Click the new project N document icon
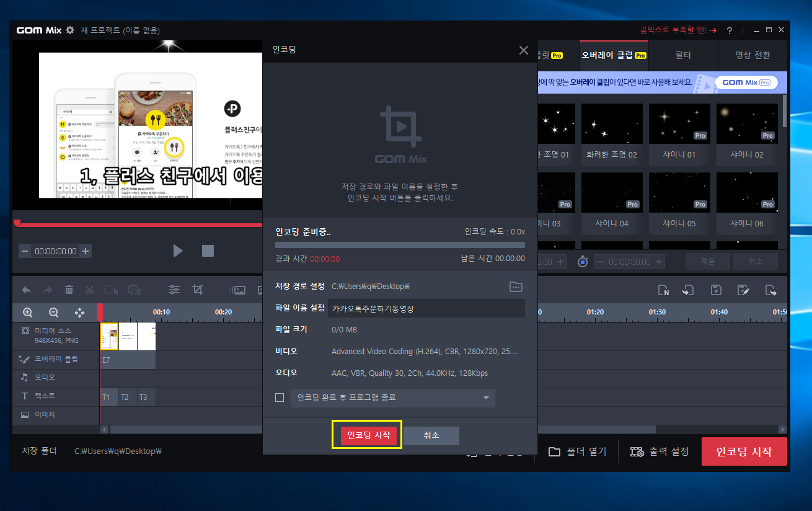The height and width of the screenshot is (511, 812). click(x=663, y=290)
